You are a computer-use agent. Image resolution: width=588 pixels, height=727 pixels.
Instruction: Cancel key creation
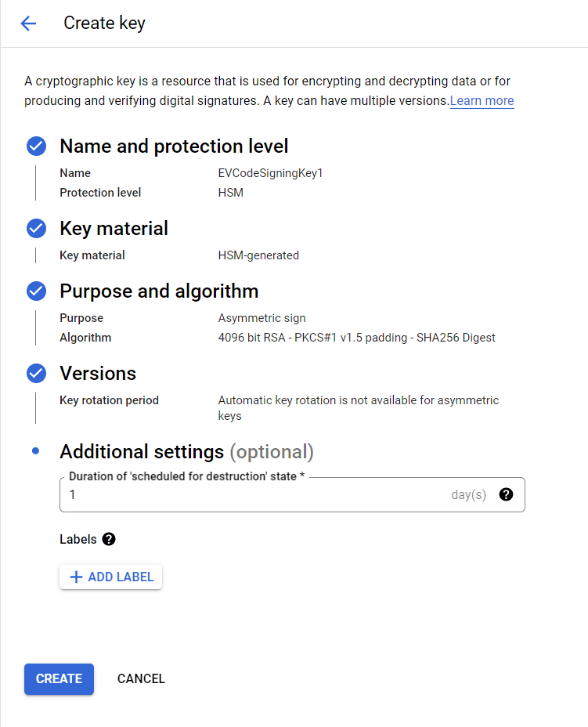pyautogui.click(x=141, y=678)
